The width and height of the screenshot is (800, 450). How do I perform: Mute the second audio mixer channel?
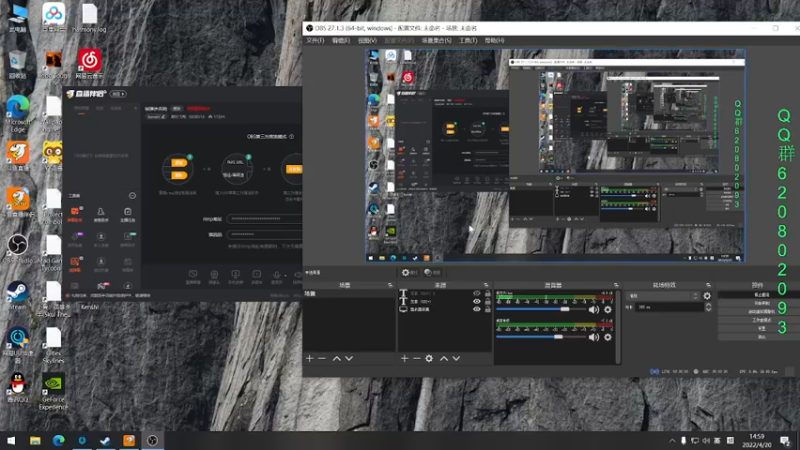(594, 337)
